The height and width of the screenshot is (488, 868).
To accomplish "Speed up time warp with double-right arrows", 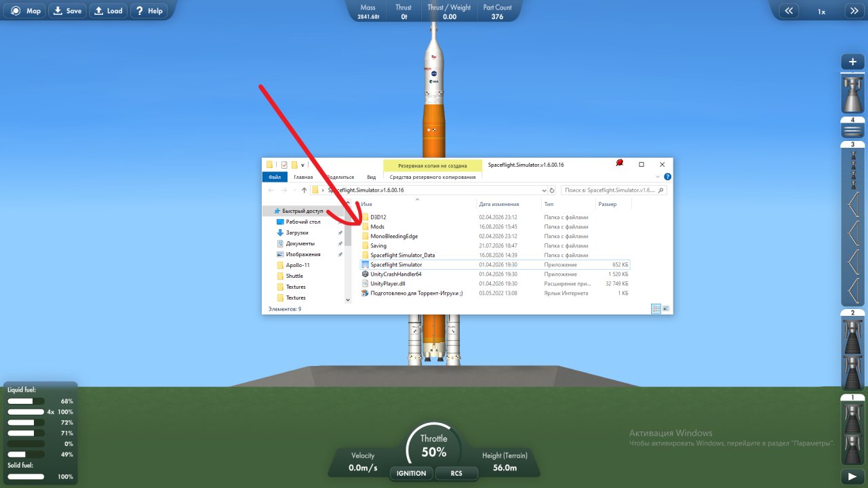I will [x=854, y=11].
